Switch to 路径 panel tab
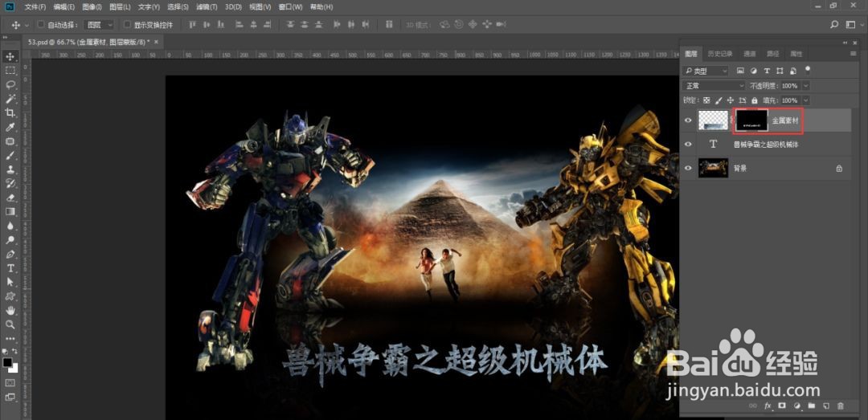This screenshot has height=420, width=868. coord(773,54)
